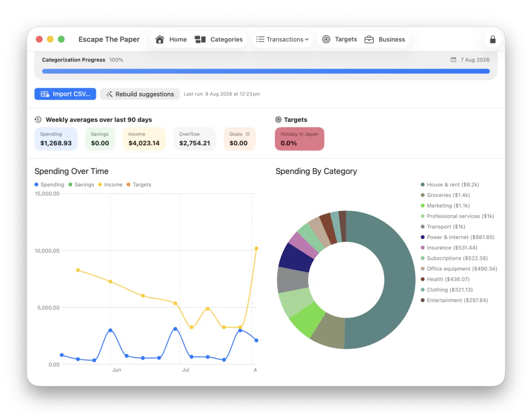Open the Categories tab
The height and width of the screenshot is (413, 532).
219,39
